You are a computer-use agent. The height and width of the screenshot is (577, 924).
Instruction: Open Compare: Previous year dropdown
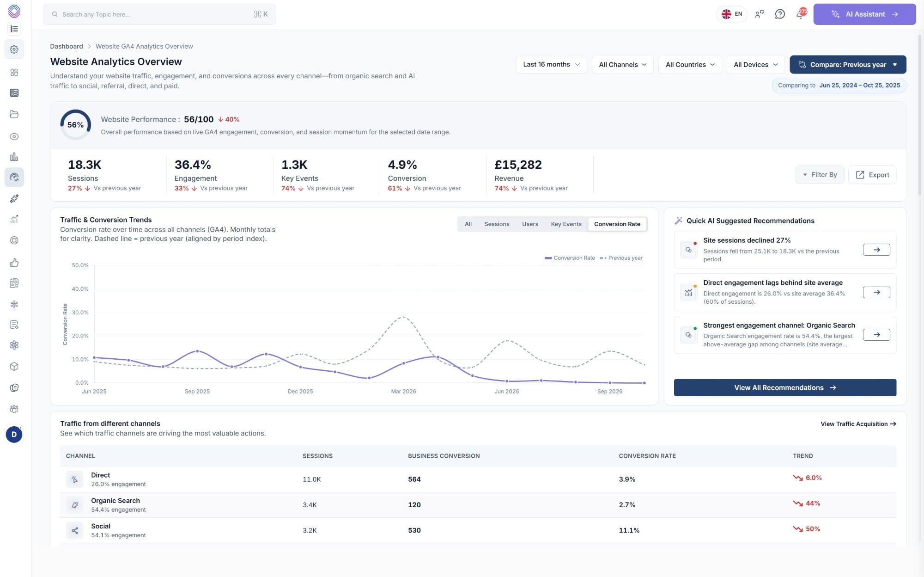pyautogui.click(x=848, y=65)
